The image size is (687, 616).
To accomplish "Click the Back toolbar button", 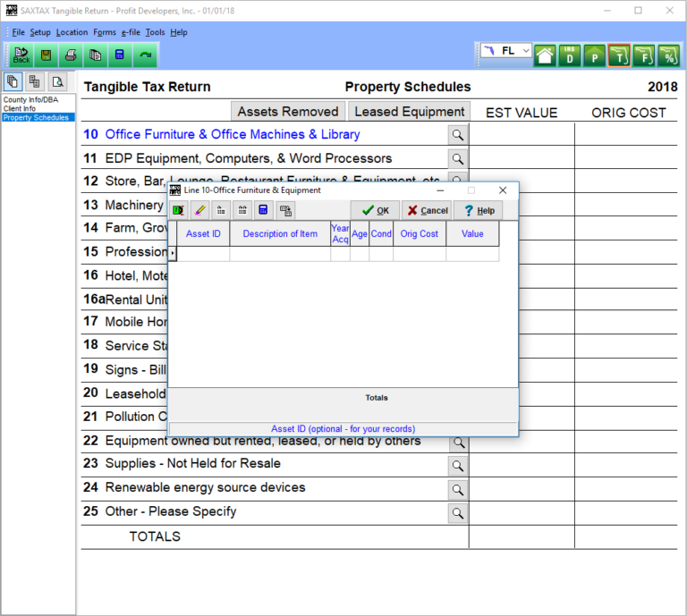I will tap(21, 55).
